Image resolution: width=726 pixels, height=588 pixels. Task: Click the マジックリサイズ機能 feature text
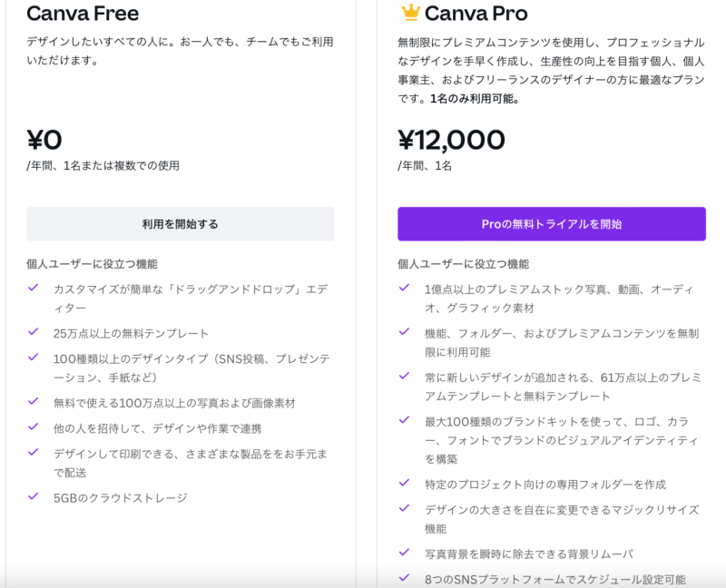click(562, 519)
